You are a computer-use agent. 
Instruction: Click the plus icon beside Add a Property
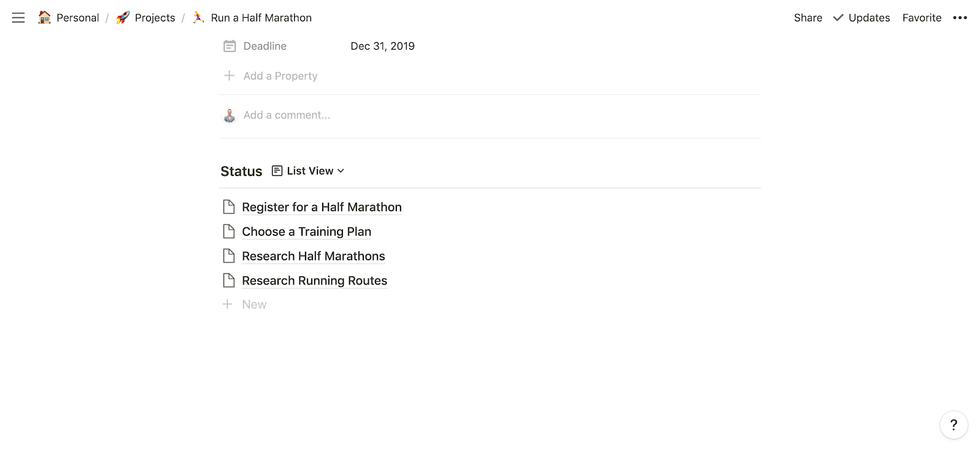click(x=229, y=75)
